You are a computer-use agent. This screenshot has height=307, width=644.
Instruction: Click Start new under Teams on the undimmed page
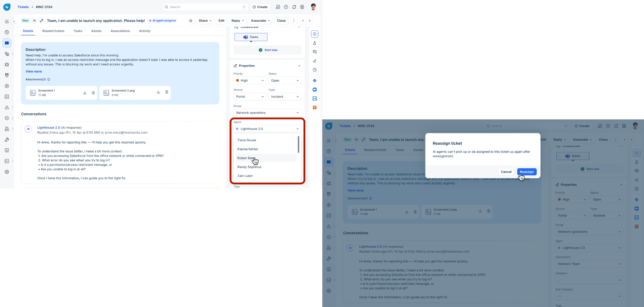pos(268,50)
